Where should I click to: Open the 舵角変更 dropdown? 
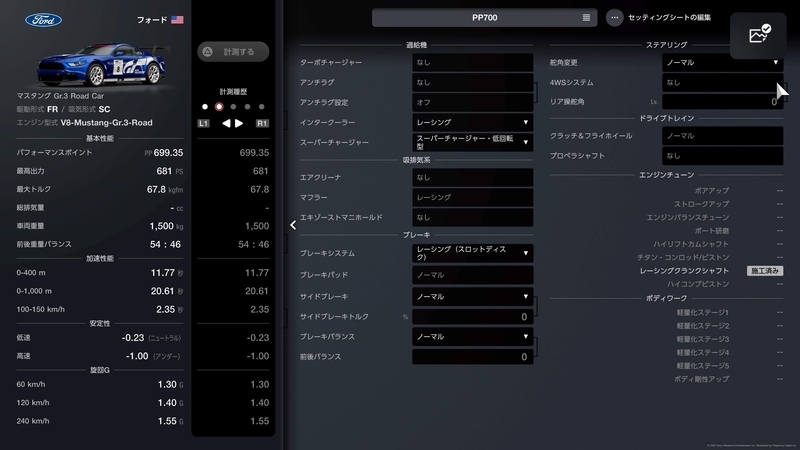click(722, 62)
